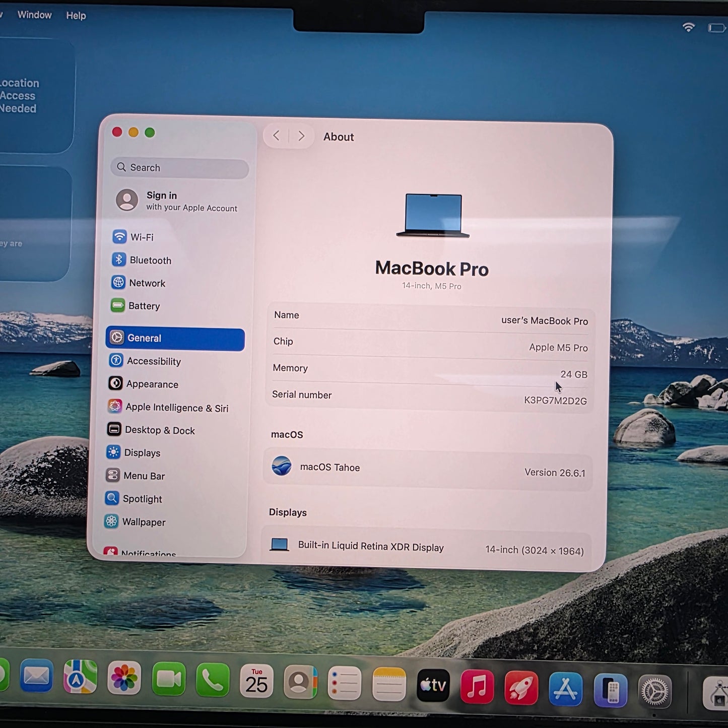This screenshot has width=728, height=728.
Task: Launch FaceTime from the Dock
Action: [x=168, y=680]
